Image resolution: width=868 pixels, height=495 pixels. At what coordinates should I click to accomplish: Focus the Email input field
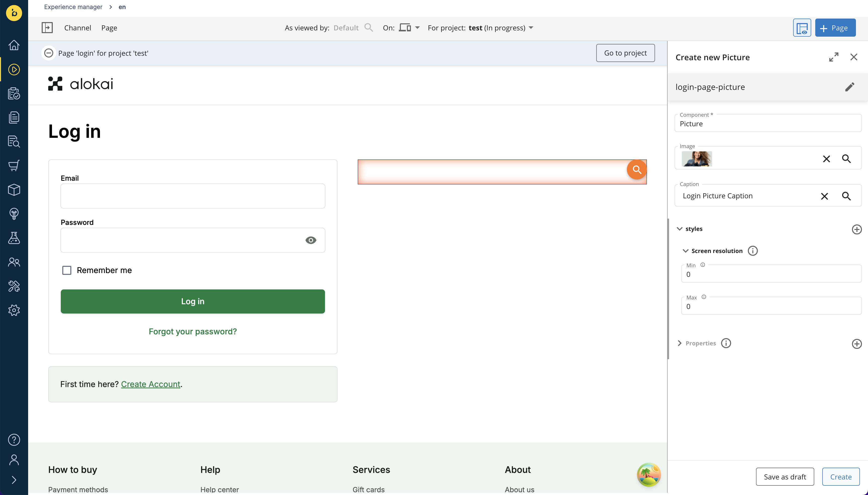click(x=193, y=196)
